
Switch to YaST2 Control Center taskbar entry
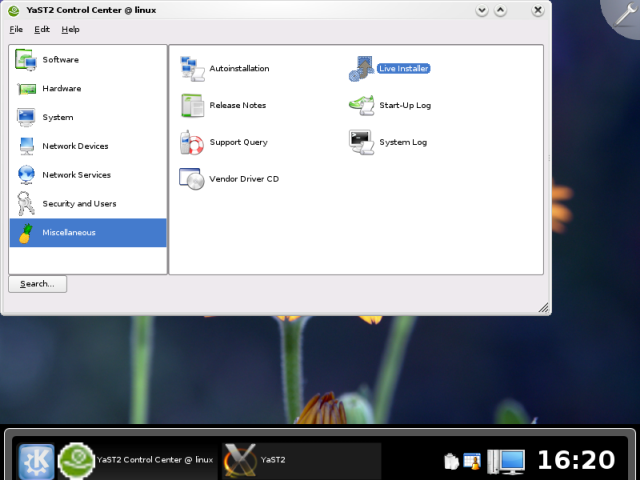click(137, 460)
